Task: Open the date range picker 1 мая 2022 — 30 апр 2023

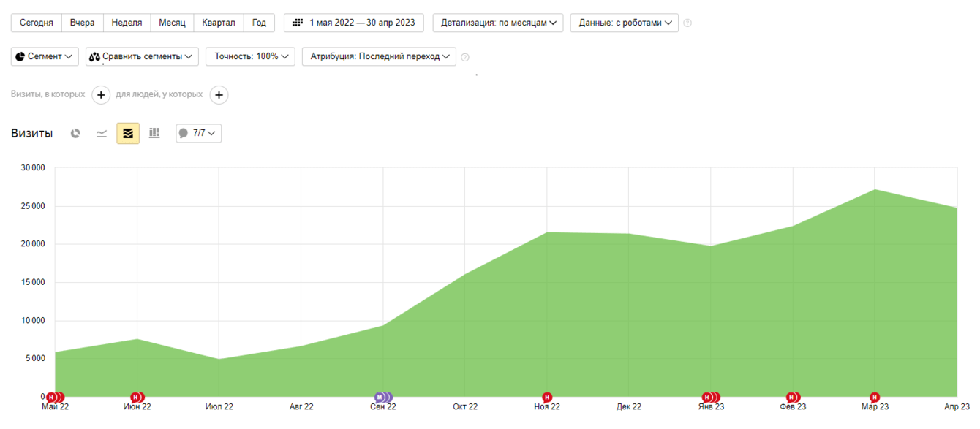Action: click(354, 23)
